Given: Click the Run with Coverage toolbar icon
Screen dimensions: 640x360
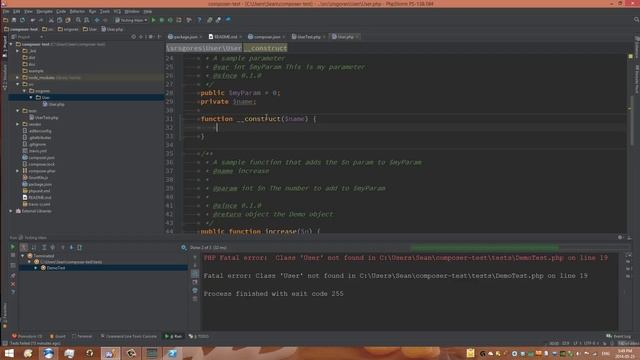Looking at the screenshot, I should click(170, 20).
